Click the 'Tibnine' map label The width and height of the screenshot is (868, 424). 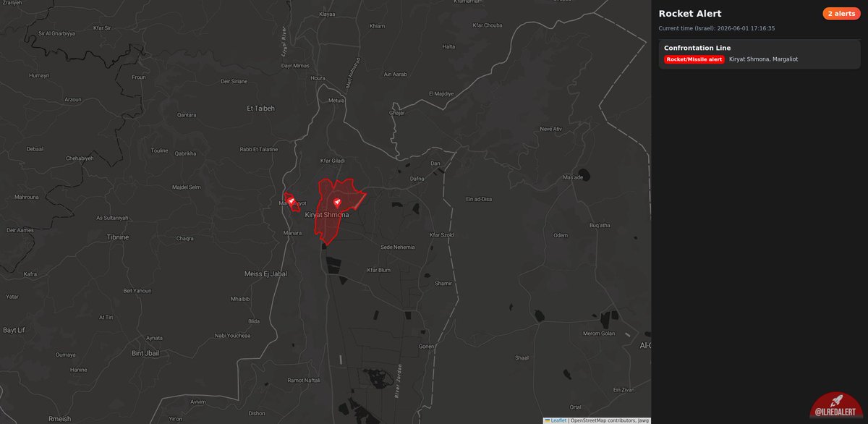coord(118,237)
